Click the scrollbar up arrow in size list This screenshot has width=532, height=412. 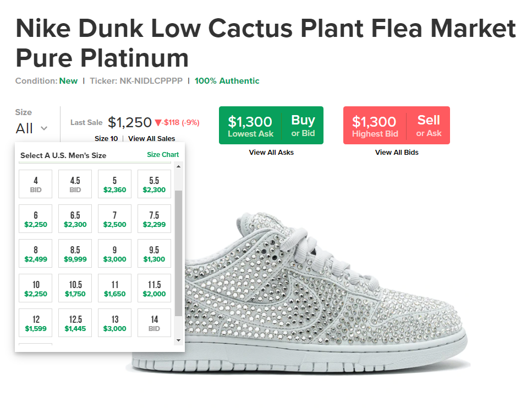click(x=178, y=166)
